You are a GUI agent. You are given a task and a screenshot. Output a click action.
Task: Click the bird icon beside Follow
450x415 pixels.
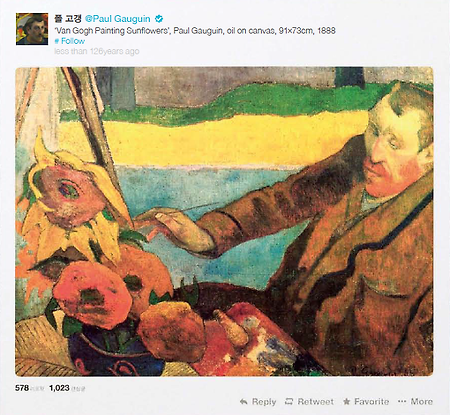57,41
